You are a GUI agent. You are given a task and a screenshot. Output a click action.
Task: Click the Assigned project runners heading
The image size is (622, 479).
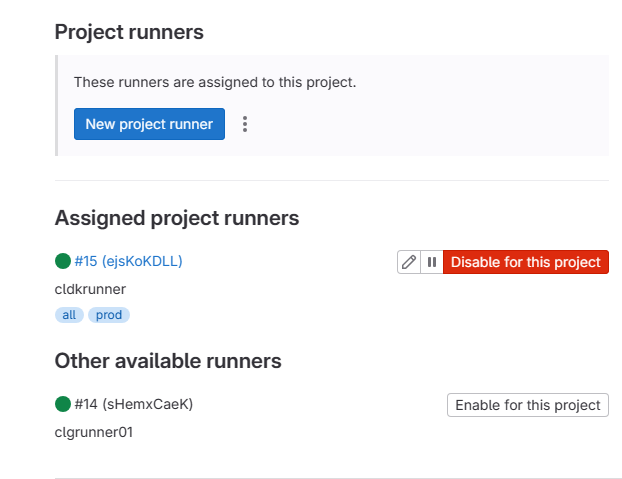pyautogui.click(x=177, y=218)
